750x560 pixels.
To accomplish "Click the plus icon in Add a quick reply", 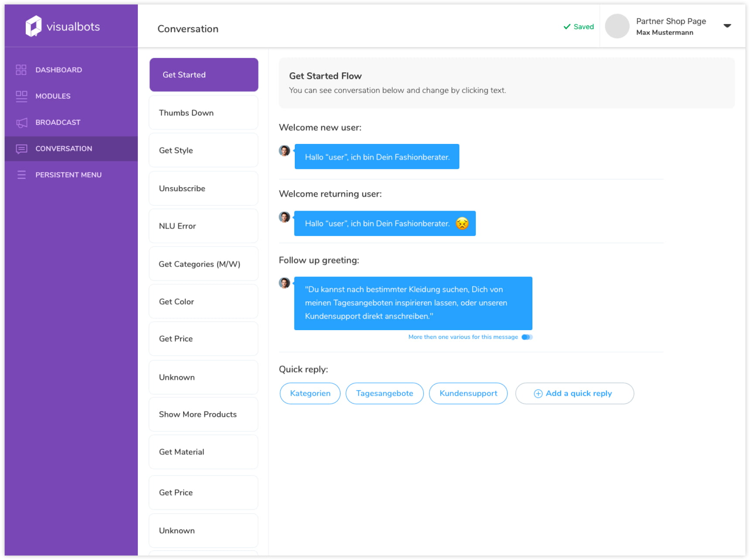I will pyautogui.click(x=538, y=393).
